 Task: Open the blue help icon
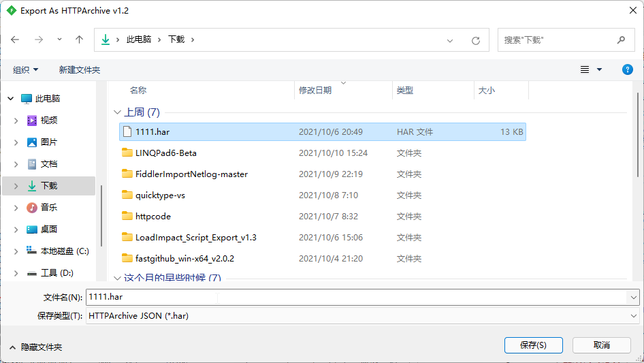[x=627, y=69]
